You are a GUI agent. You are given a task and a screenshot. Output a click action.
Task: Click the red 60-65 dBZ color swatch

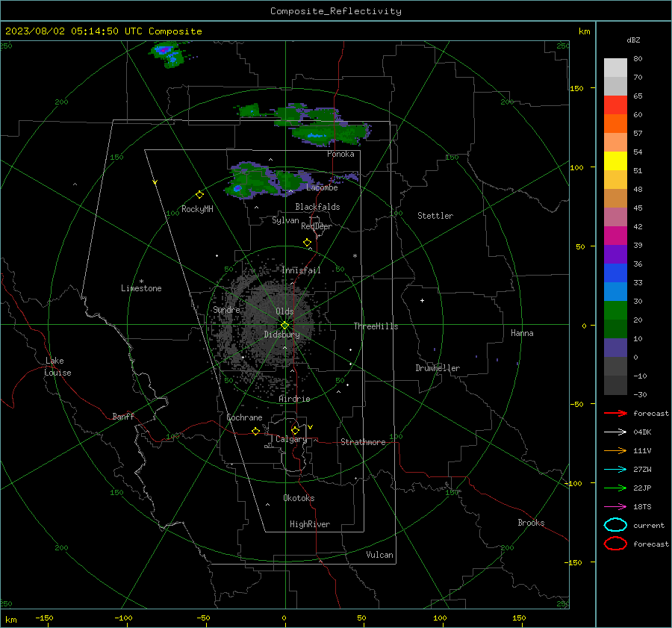[615, 105]
